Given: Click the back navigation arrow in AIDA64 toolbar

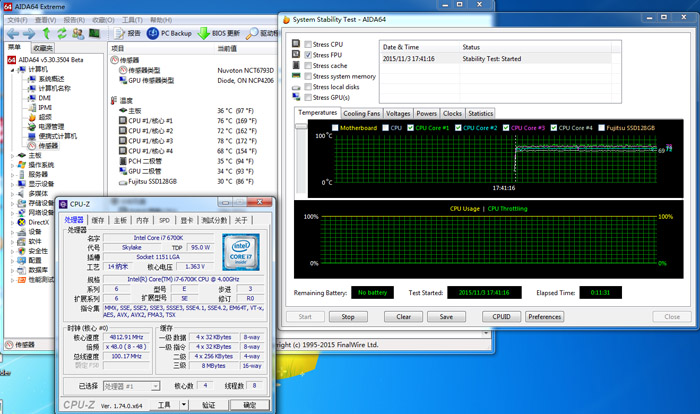Looking at the screenshot, I should pos(12,32).
